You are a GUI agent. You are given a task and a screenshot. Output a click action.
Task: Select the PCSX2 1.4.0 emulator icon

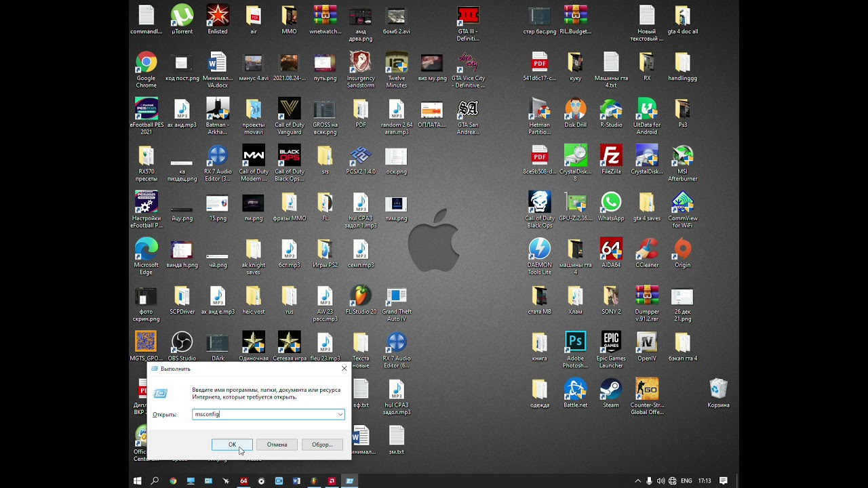click(361, 160)
